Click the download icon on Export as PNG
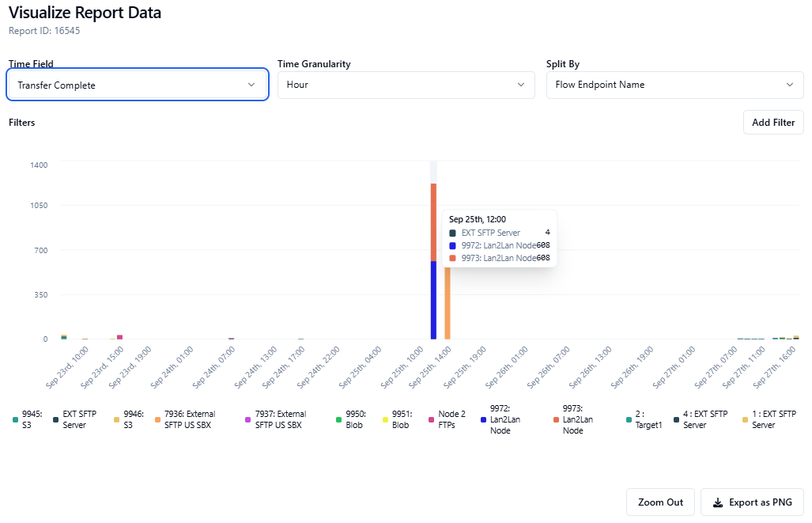 tap(718, 502)
